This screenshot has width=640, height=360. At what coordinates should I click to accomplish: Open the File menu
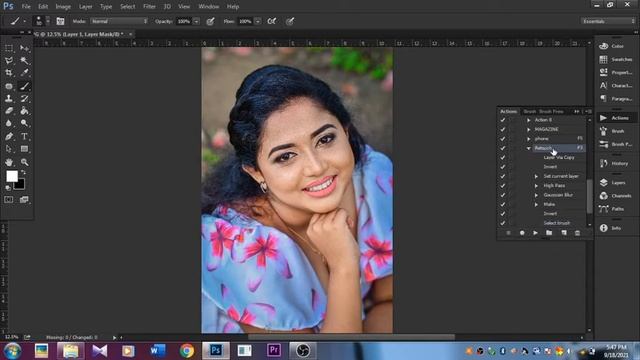[26, 7]
